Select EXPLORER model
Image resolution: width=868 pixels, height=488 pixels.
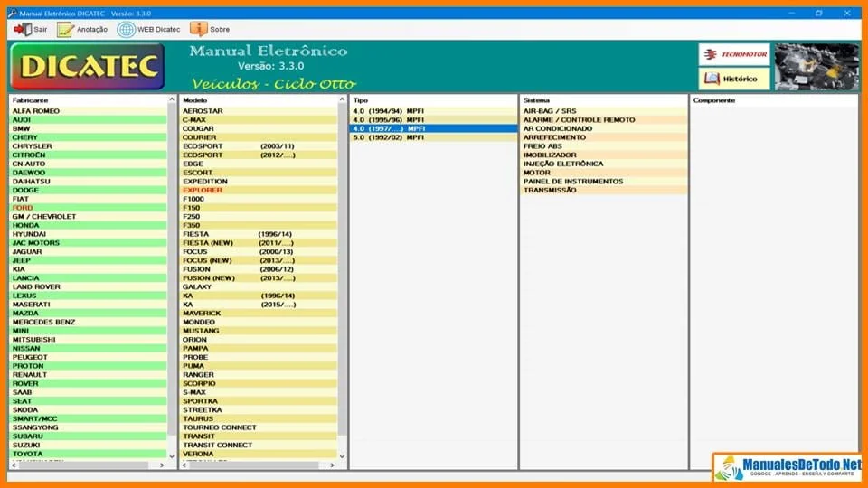click(259, 191)
